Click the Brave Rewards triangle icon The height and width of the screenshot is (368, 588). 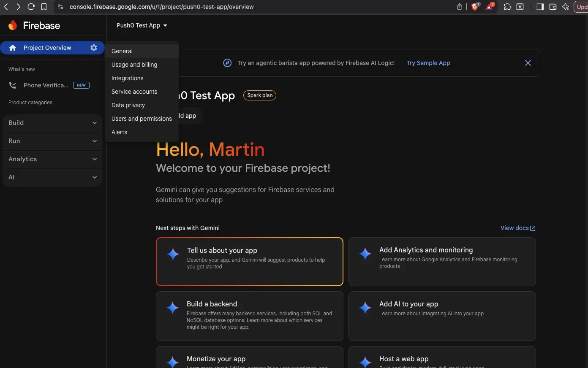(x=490, y=7)
